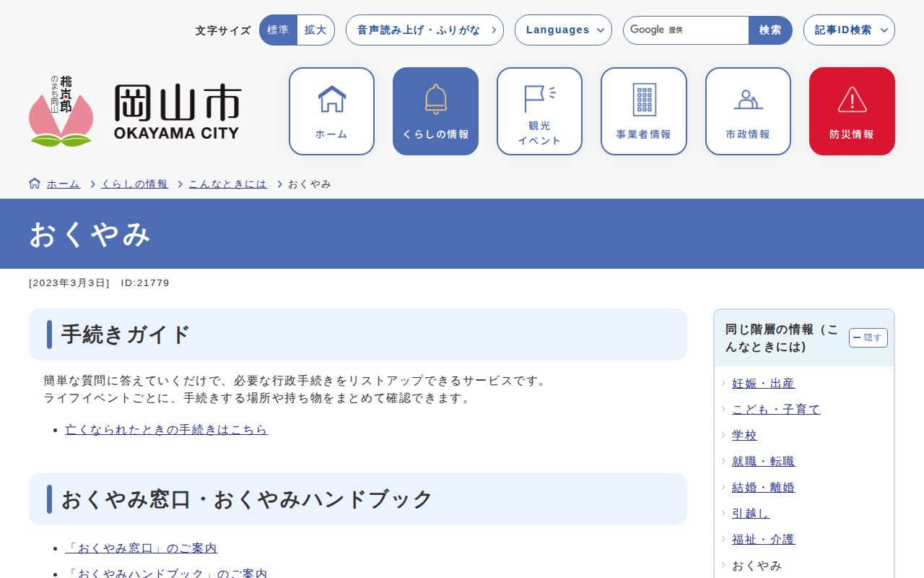Open 観光イベント flag icon section

[x=539, y=111]
